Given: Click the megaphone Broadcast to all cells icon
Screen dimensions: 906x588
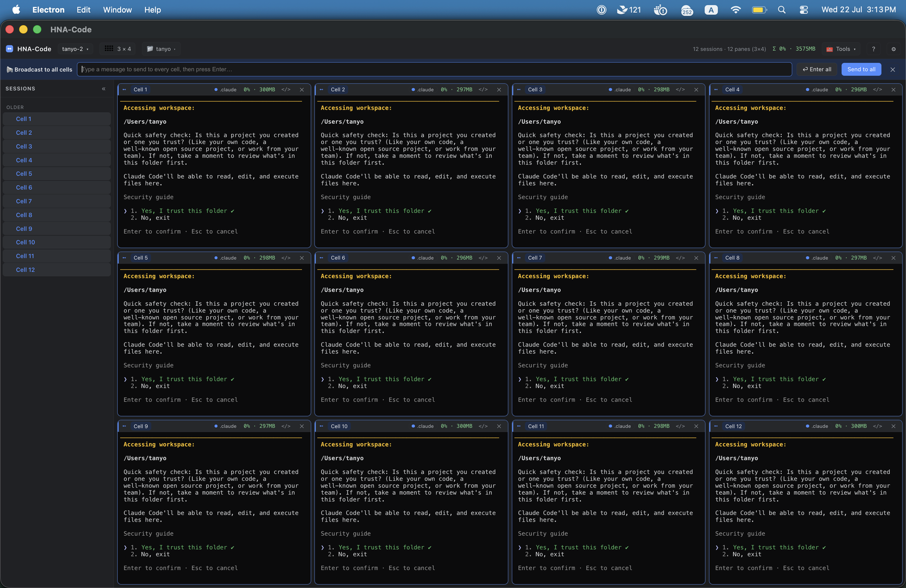Looking at the screenshot, I should point(10,69).
